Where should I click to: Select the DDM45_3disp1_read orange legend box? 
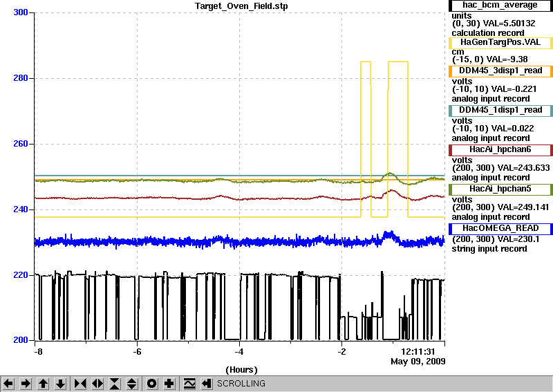pos(500,71)
